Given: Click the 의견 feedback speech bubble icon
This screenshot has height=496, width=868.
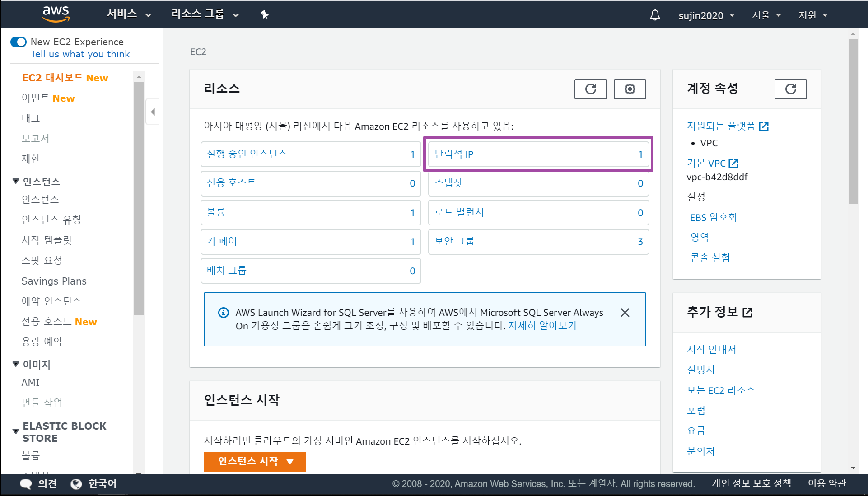Looking at the screenshot, I should pos(26,484).
